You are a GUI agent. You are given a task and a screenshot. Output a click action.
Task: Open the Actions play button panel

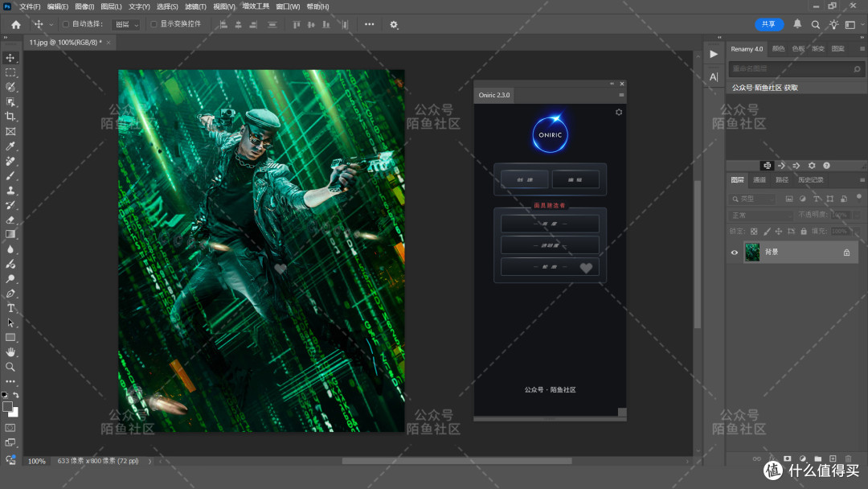pyautogui.click(x=714, y=54)
